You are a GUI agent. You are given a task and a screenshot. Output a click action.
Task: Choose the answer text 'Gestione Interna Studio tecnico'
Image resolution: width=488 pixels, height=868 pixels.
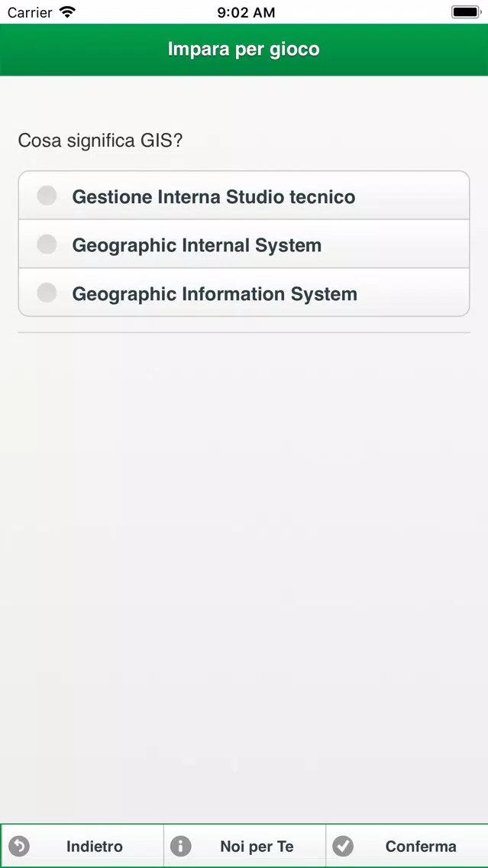[x=214, y=196]
